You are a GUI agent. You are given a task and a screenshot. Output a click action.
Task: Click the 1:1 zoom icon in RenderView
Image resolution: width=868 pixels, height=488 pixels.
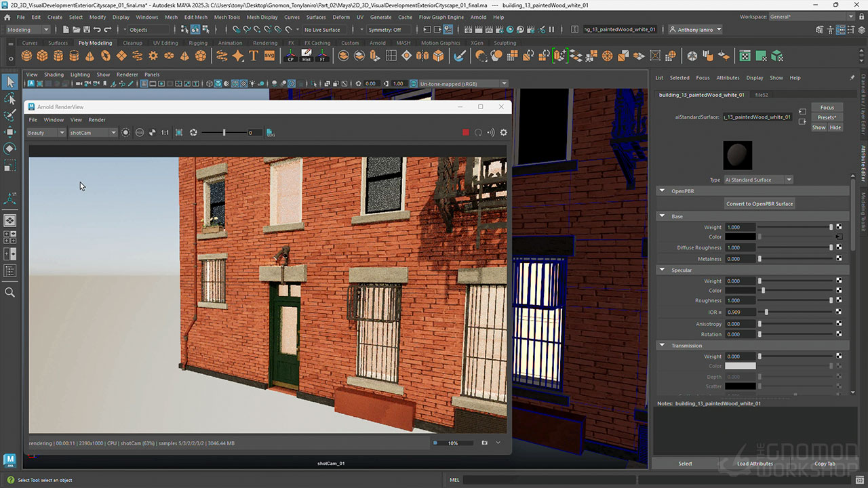point(165,133)
